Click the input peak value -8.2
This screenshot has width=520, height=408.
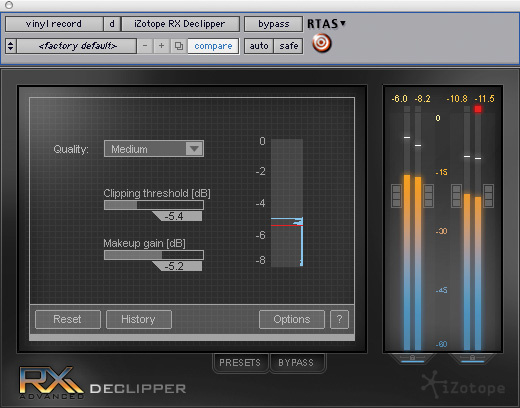(422, 99)
